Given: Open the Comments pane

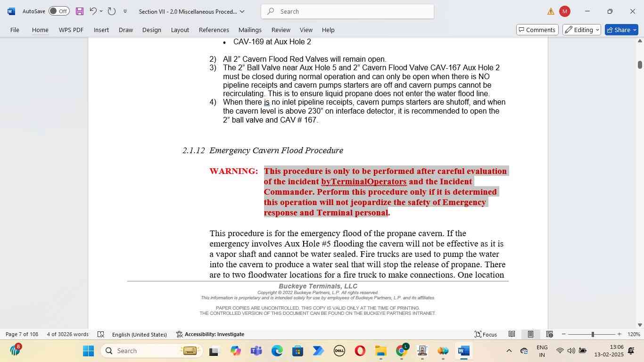Looking at the screenshot, I should coord(537,30).
